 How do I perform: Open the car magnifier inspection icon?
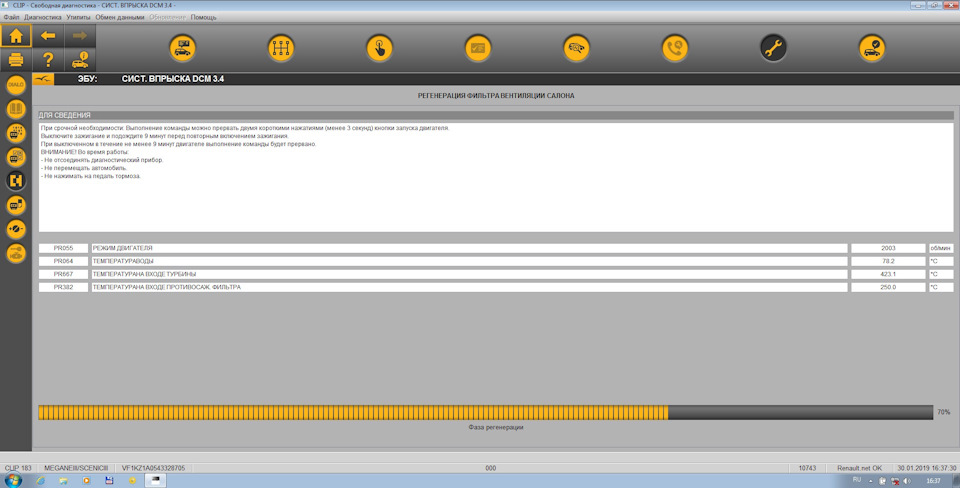(576, 48)
